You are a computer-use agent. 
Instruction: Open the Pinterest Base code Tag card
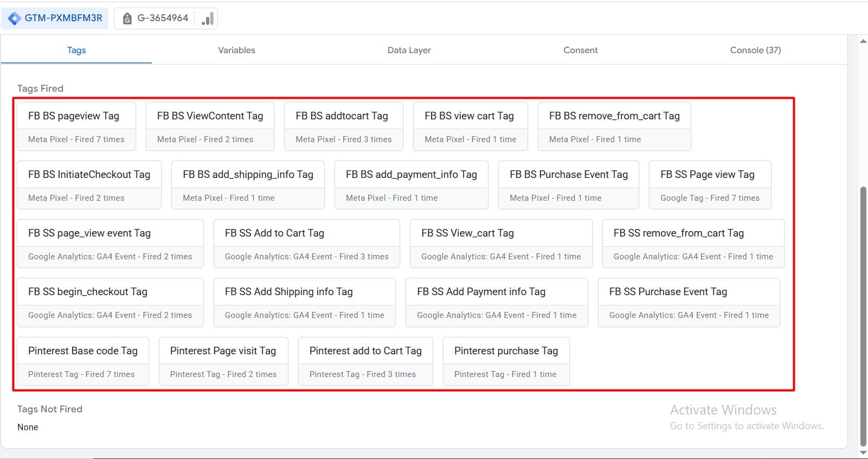[x=83, y=361]
